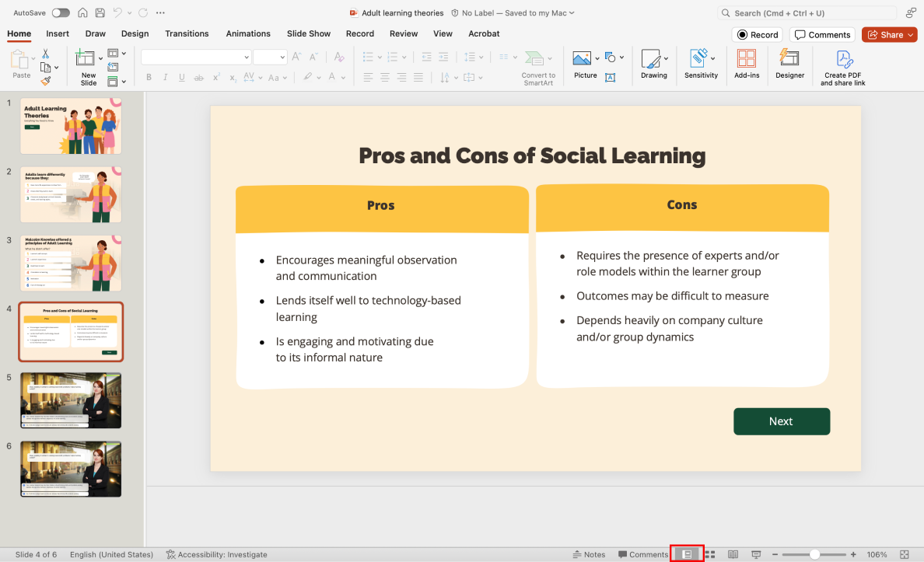Click English (United States) language indicator

(111, 554)
